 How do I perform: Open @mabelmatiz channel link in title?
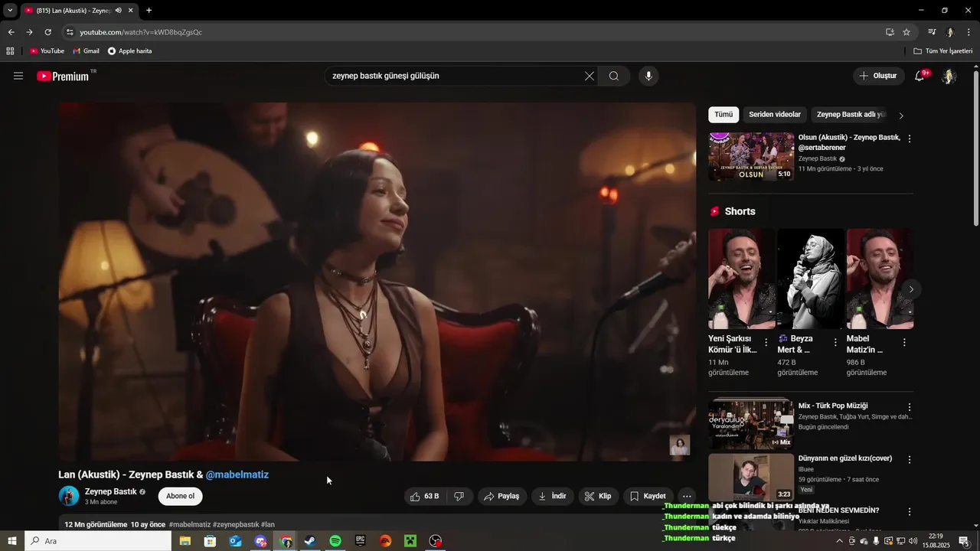click(x=237, y=474)
